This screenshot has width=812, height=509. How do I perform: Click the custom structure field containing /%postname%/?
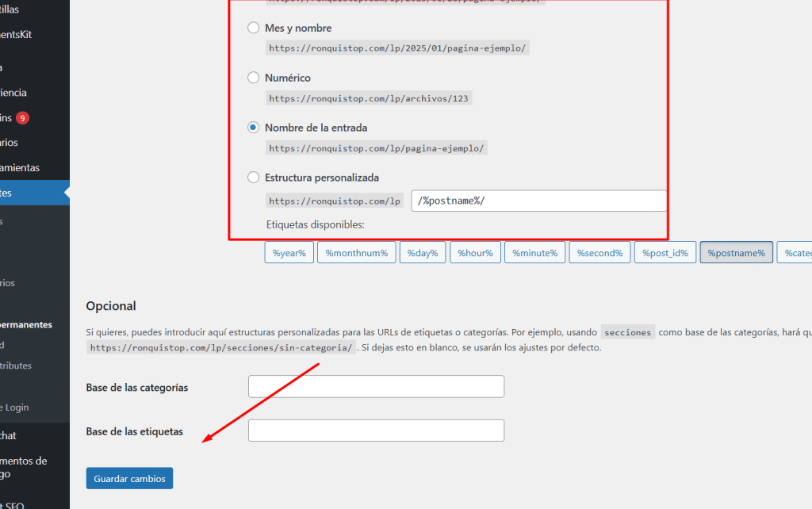point(538,201)
